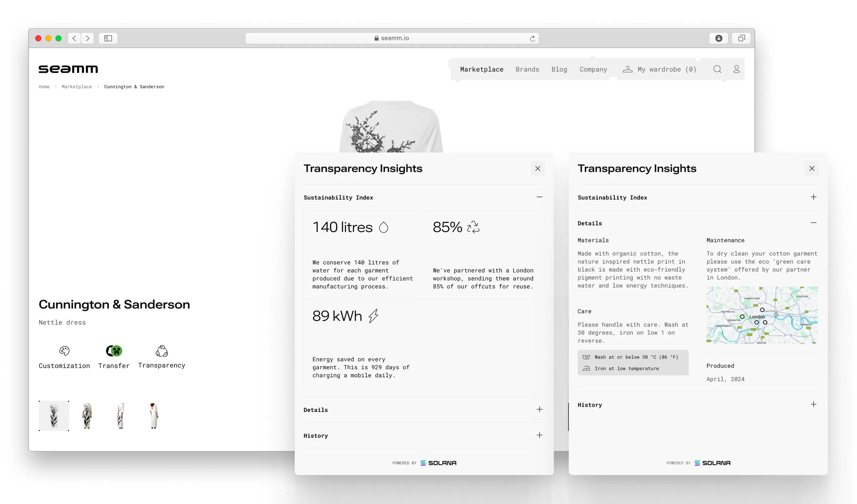This screenshot has width=857, height=504.
Task: Expand the Sustainability Index in right panel
Action: 813,198
